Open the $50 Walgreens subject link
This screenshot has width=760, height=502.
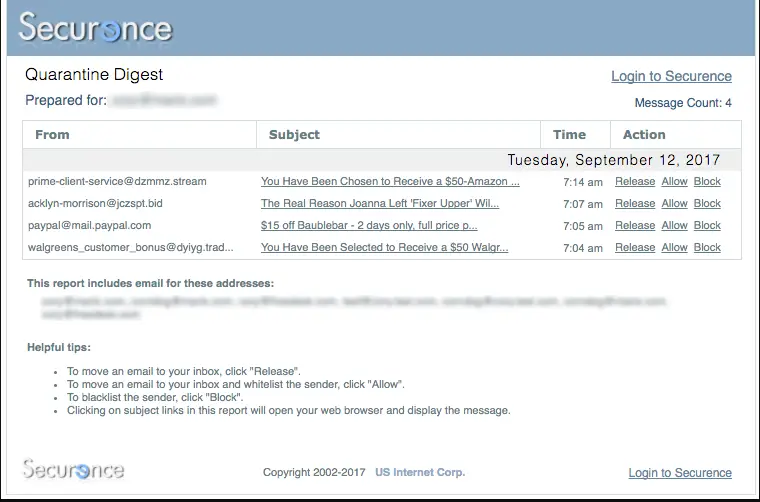[x=384, y=247]
